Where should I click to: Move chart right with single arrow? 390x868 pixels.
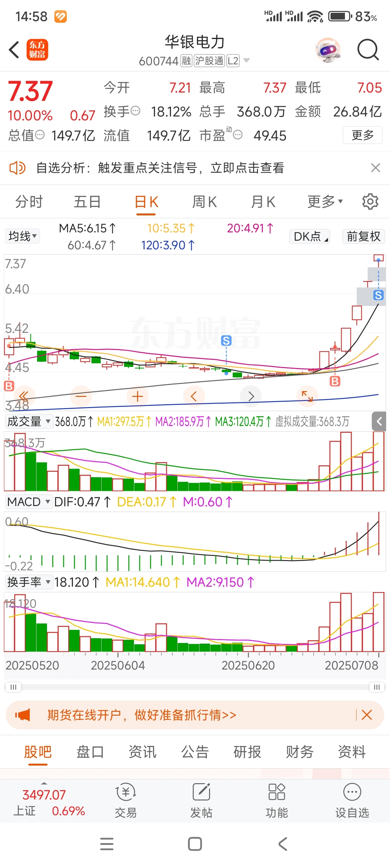[251, 396]
